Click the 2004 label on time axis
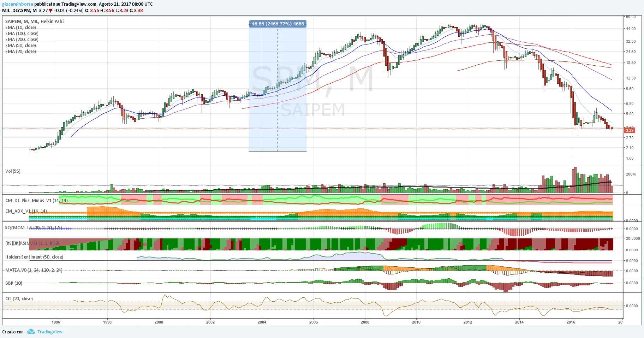 coord(262,322)
